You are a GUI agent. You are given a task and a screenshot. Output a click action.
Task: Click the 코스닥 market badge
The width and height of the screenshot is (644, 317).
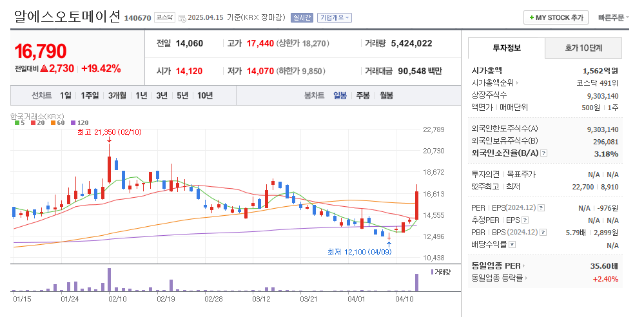(164, 17)
